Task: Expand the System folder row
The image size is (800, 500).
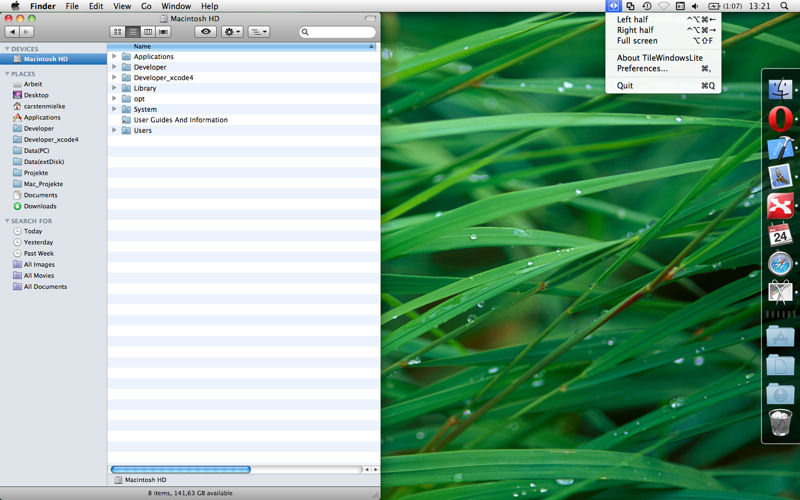Action: 114,109
